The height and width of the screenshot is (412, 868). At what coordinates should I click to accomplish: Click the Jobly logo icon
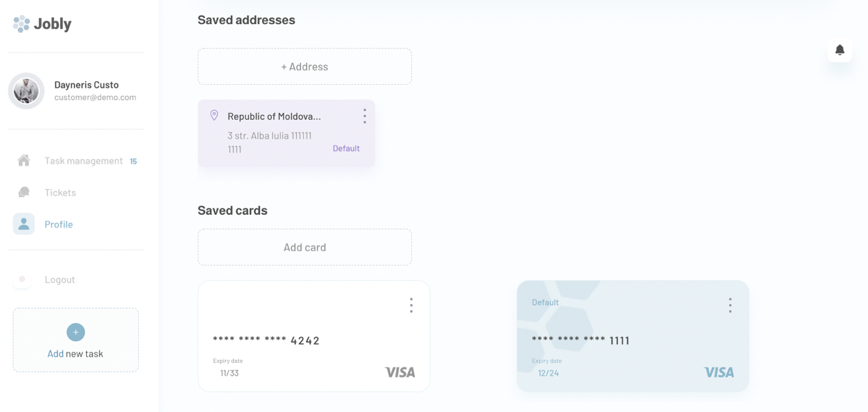pyautogui.click(x=22, y=24)
